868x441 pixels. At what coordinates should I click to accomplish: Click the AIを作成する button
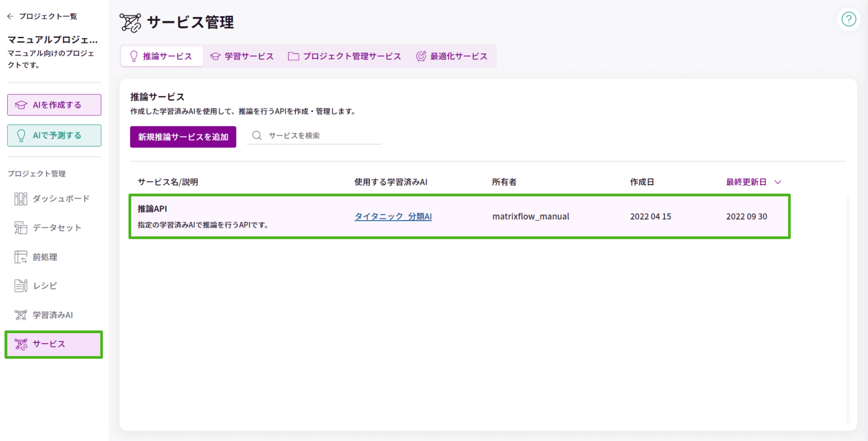coord(54,104)
